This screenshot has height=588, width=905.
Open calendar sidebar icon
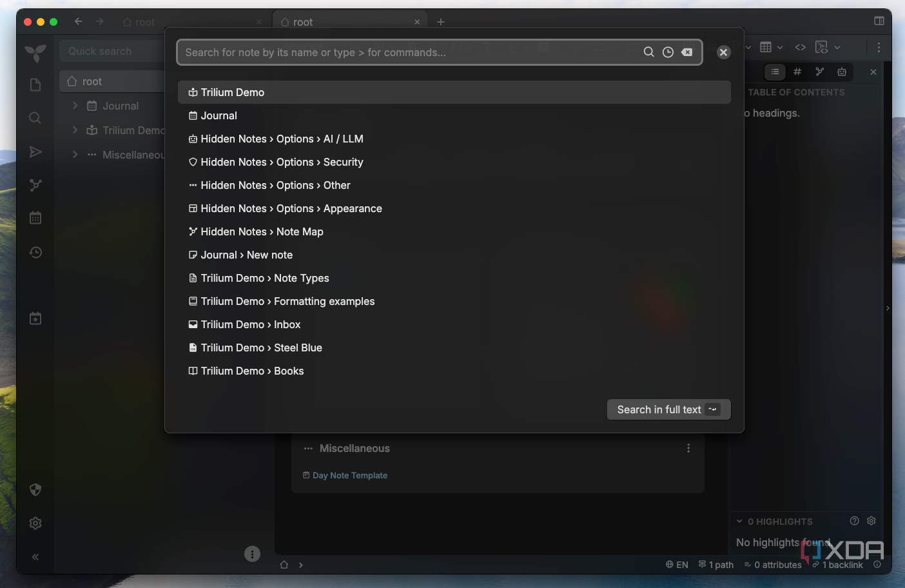point(35,218)
